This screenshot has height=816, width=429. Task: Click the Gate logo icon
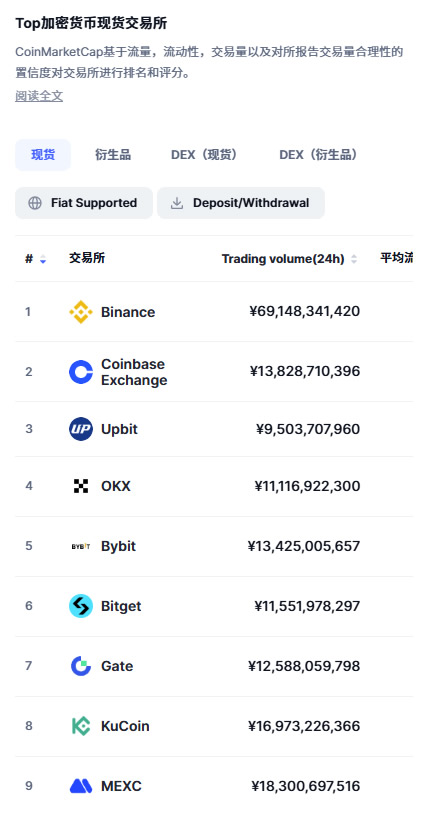[x=81, y=666]
